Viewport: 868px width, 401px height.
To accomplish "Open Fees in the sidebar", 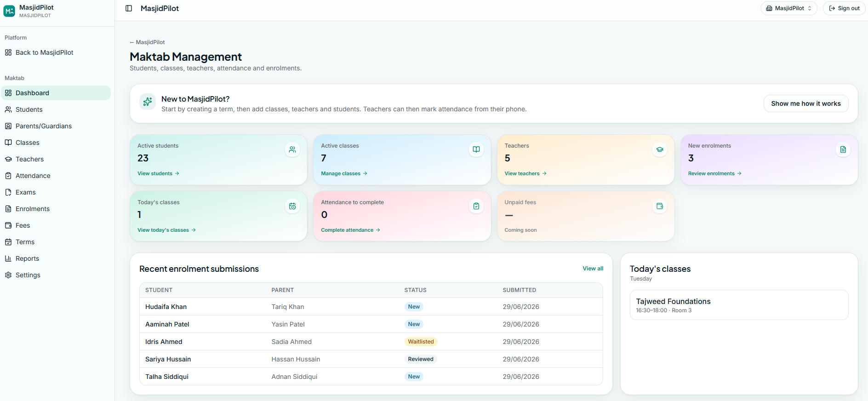I will (x=55, y=225).
